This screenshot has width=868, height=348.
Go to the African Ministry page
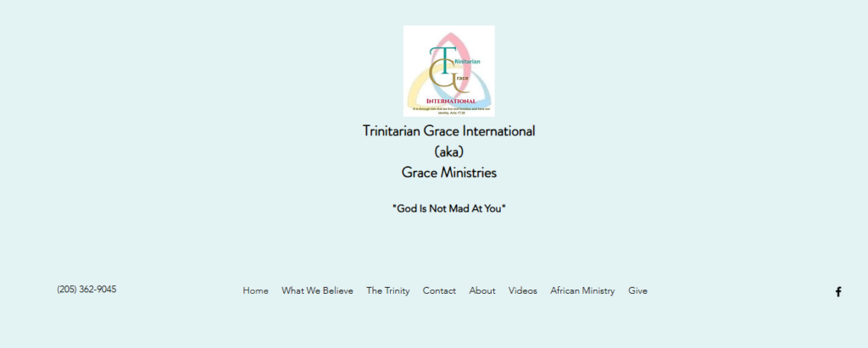point(582,290)
